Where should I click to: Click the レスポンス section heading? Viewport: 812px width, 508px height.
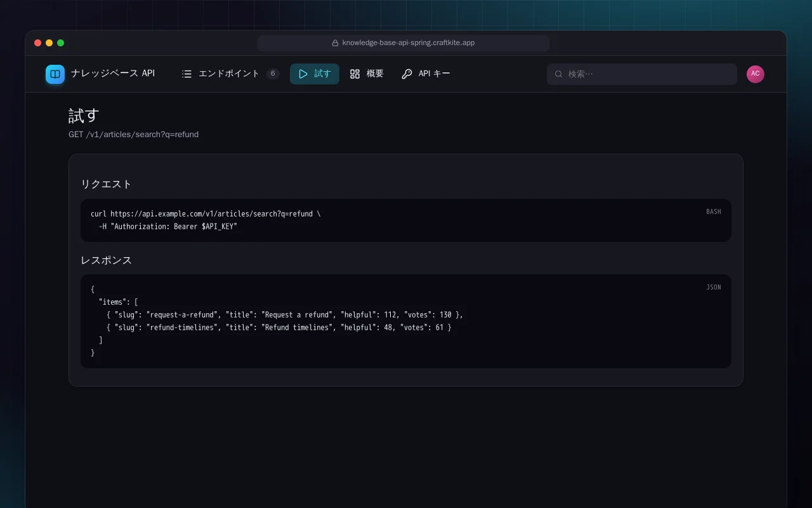(x=107, y=260)
